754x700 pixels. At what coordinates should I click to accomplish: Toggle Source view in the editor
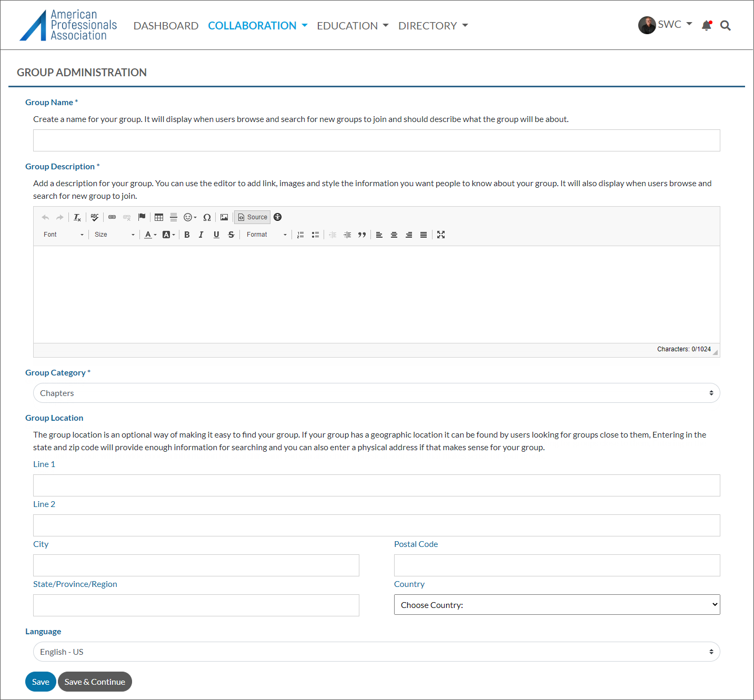253,217
